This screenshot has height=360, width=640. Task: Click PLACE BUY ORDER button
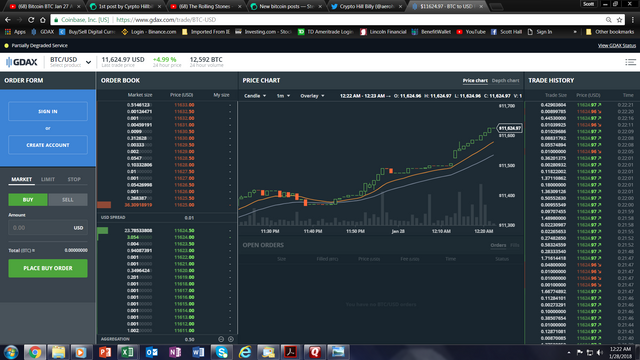coord(48,268)
